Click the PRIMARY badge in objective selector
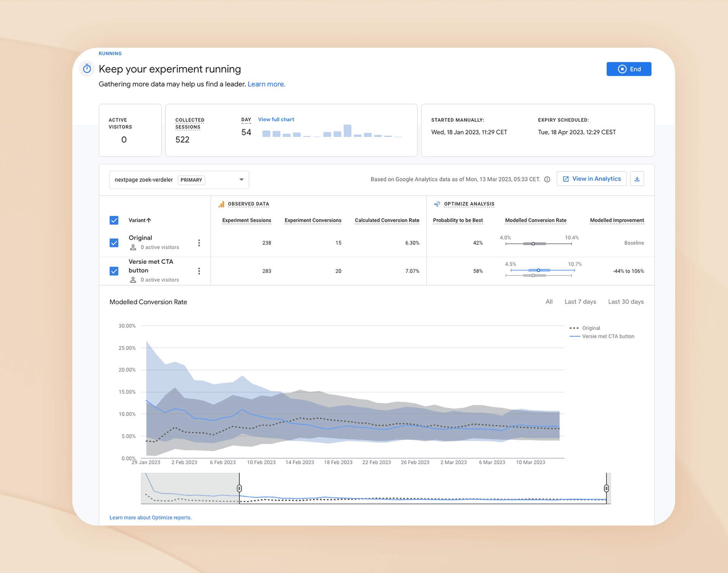This screenshot has width=728, height=573. coord(191,180)
